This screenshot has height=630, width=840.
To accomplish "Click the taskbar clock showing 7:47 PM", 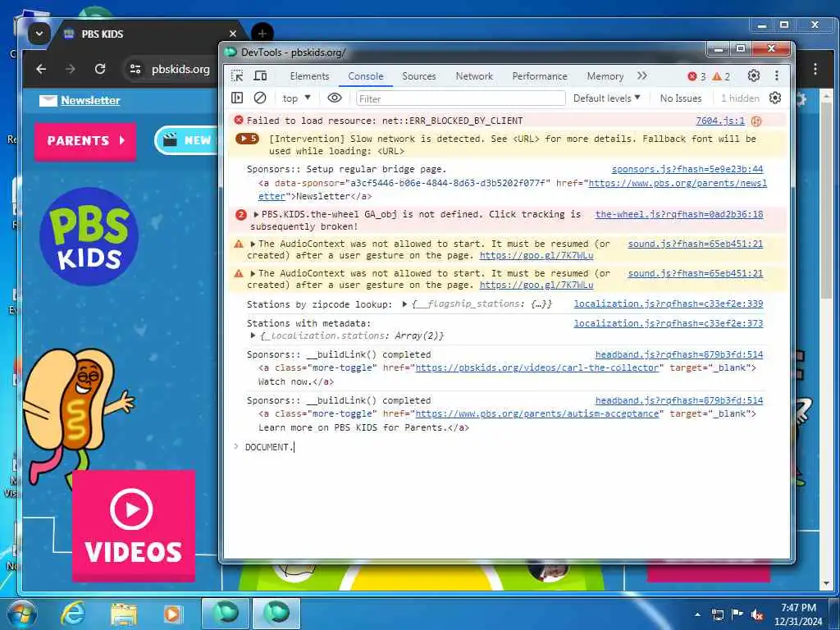I will click(798, 614).
